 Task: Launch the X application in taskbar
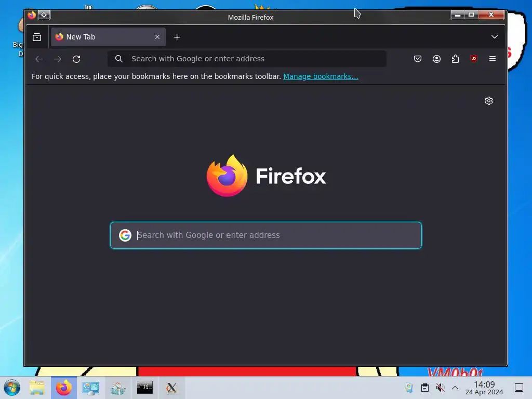click(x=171, y=388)
